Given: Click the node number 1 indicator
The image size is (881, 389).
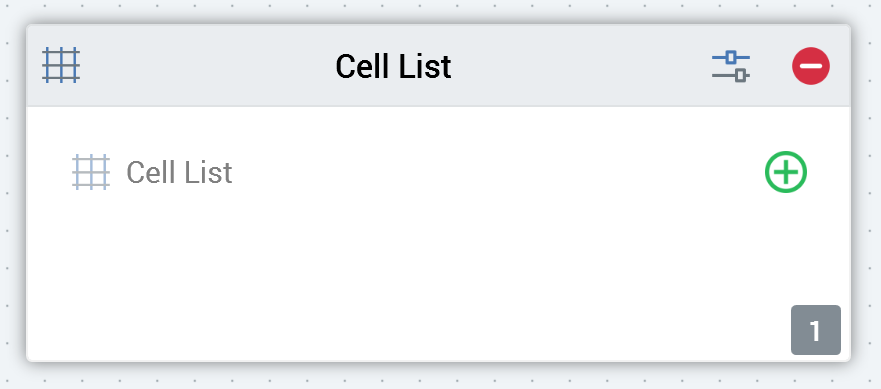Looking at the screenshot, I should [x=816, y=330].
